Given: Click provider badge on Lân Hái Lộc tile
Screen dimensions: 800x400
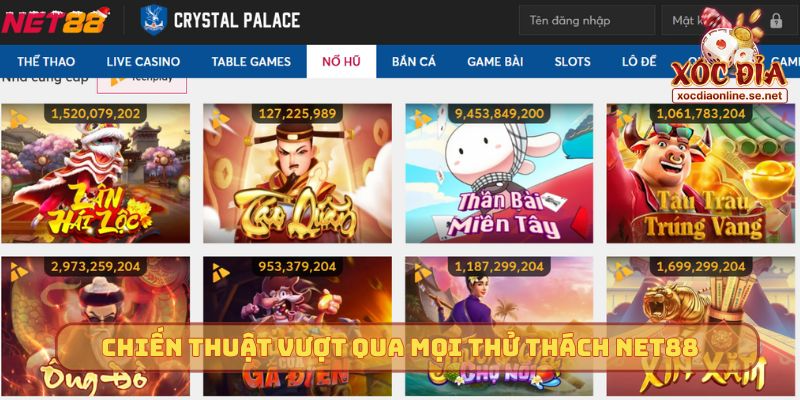Looking at the screenshot, I should click(x=19, y=119).
